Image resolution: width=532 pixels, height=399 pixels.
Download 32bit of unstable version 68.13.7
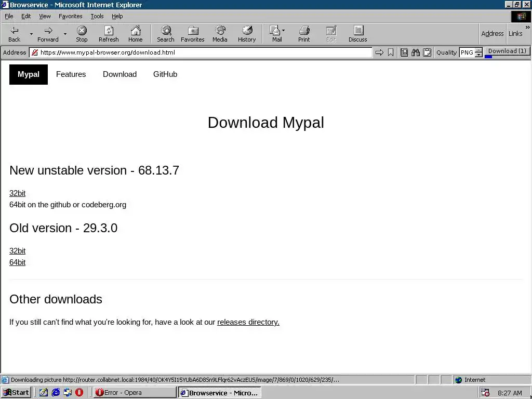pyautogui.click(x=17, y=193)
